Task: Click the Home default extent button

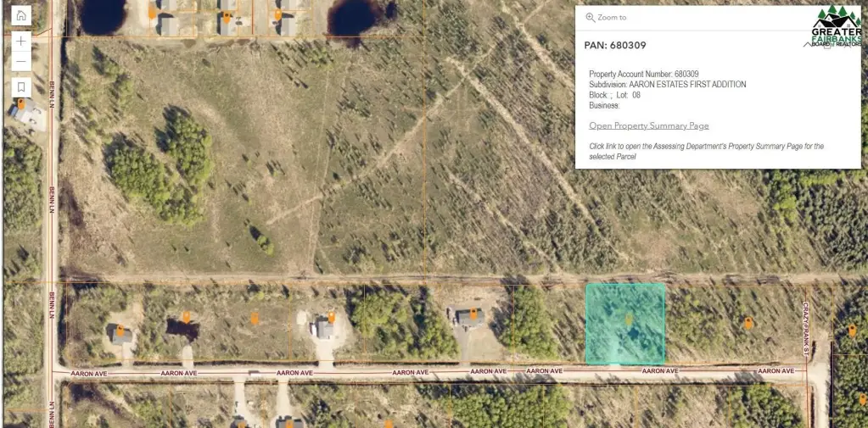Action: (x=21, y=15)
